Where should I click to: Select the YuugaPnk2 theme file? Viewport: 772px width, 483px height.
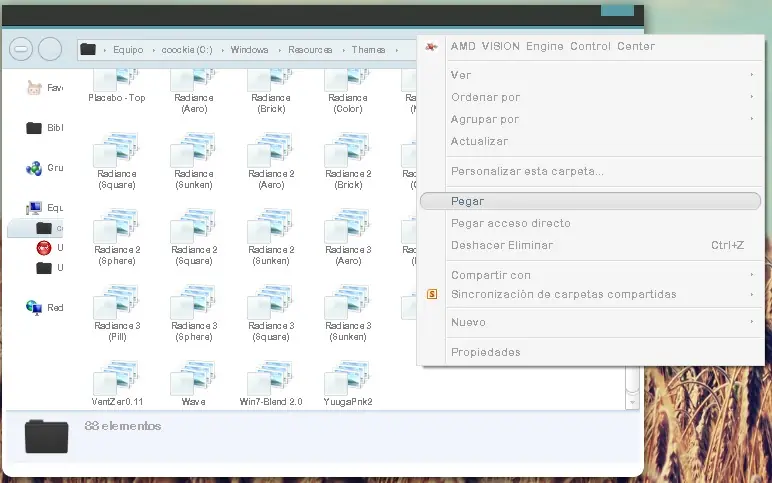pos(348,384)
